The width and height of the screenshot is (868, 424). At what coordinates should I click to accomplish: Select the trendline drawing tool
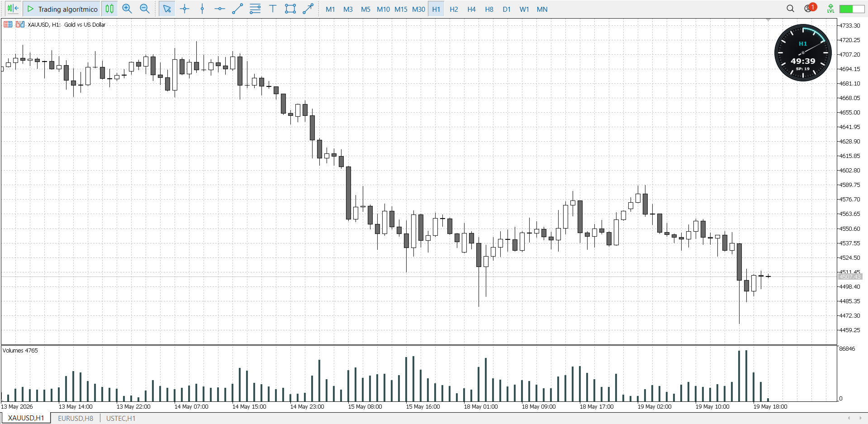click(237, 9)
